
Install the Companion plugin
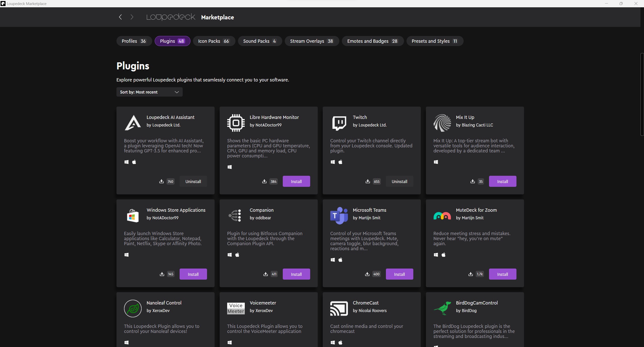tap(296, 274)
